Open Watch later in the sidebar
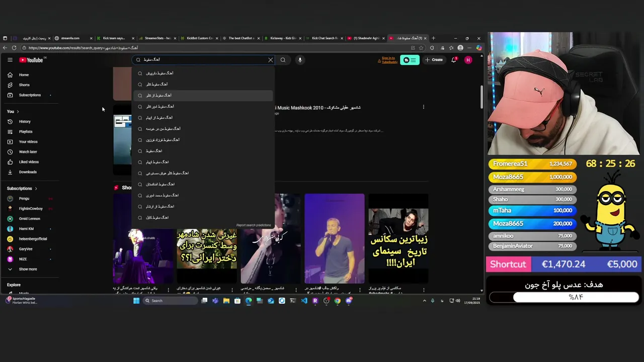The width and height of the screenshot is (644, 362). pos(30,152)
